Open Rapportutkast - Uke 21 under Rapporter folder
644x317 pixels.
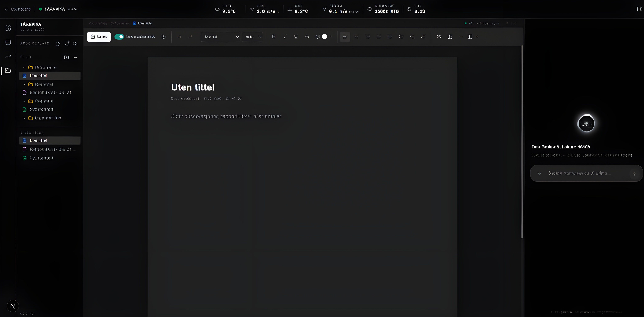[50, 92]
